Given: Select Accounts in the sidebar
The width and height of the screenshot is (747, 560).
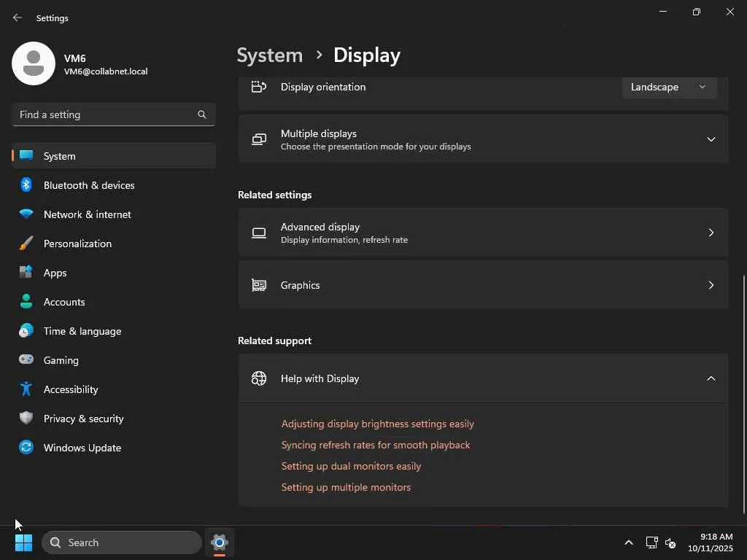Looking at the screenshot, I should pyautogui.click(x=64, y=302).
